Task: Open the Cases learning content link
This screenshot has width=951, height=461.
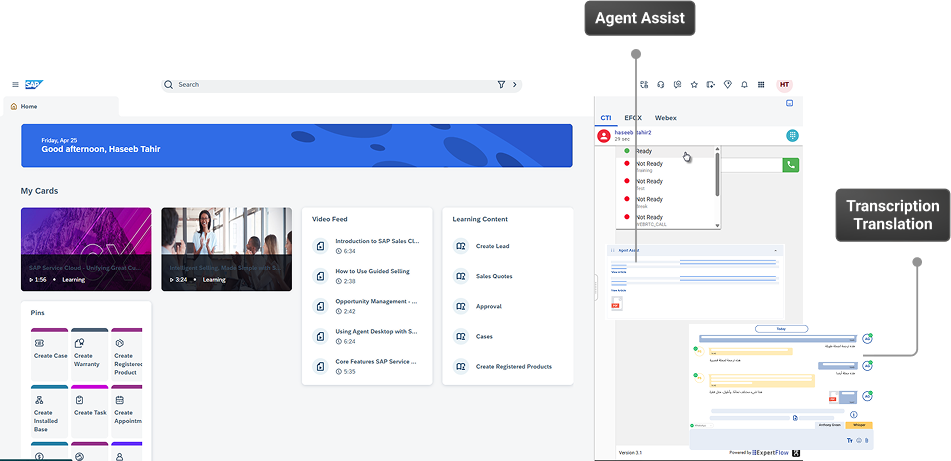Action: [x=484, y=336]
